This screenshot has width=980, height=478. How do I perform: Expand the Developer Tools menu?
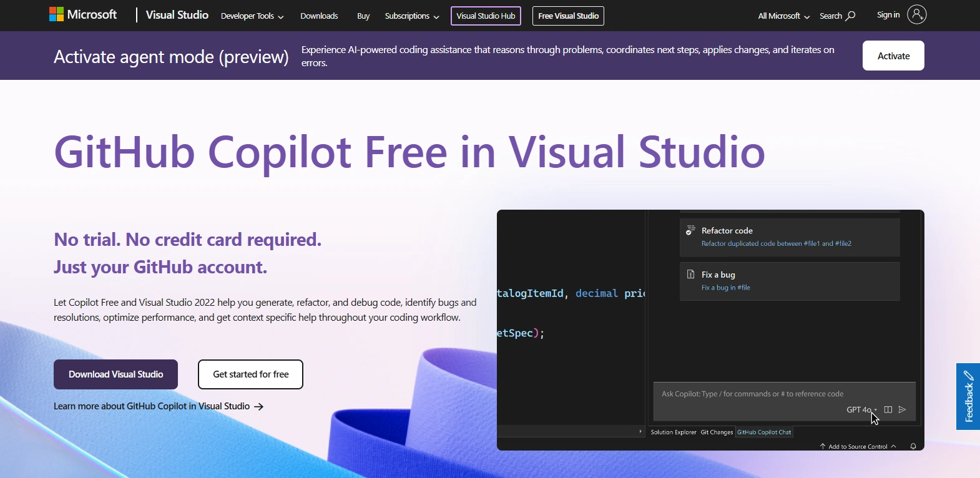click(252, 16)
